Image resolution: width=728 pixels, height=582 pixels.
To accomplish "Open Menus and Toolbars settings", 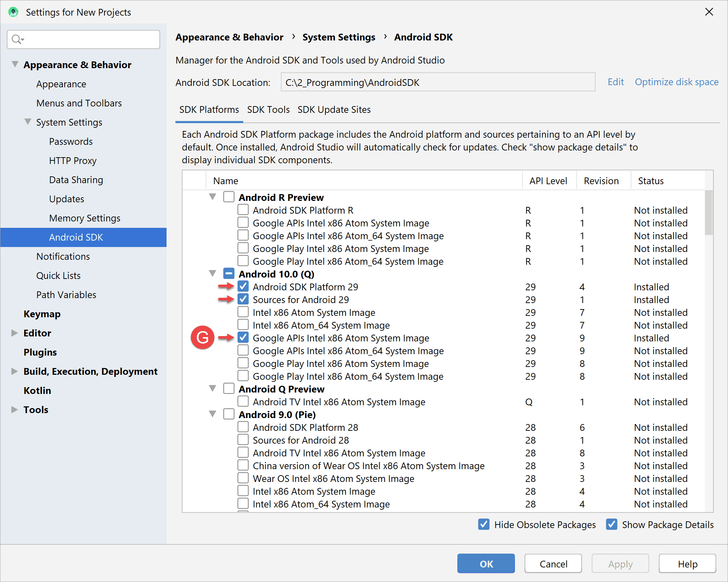I will [x=79, y=103].
